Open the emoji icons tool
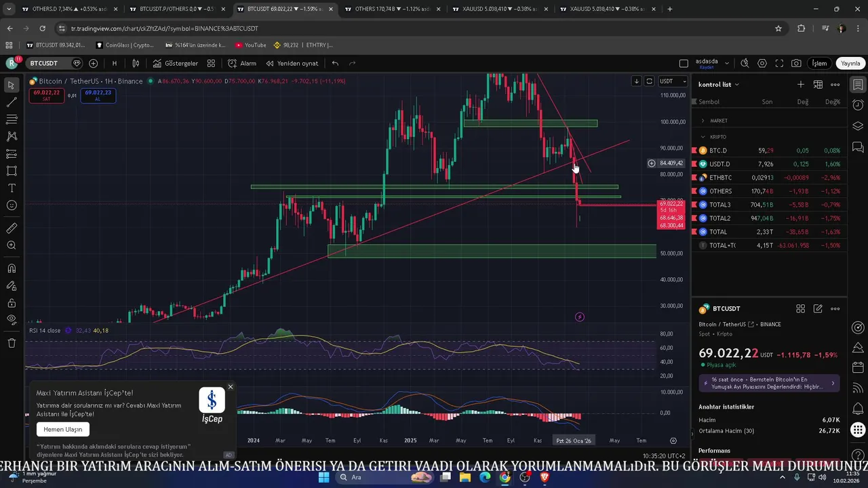Viewport: 868px width, 488px height. click(x=11, y=205)
